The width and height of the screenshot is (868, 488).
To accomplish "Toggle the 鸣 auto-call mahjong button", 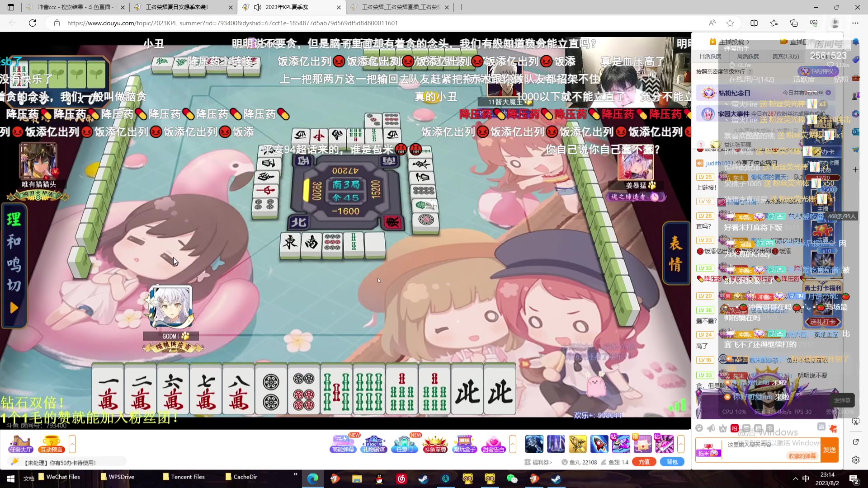I will 14,264.
